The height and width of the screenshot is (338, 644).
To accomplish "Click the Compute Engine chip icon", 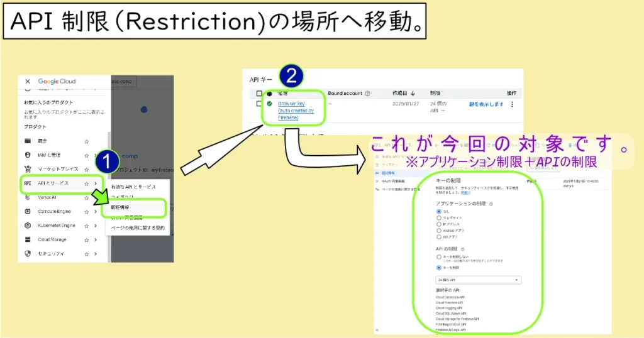I will pyautogui.click(x=28, y=211).
